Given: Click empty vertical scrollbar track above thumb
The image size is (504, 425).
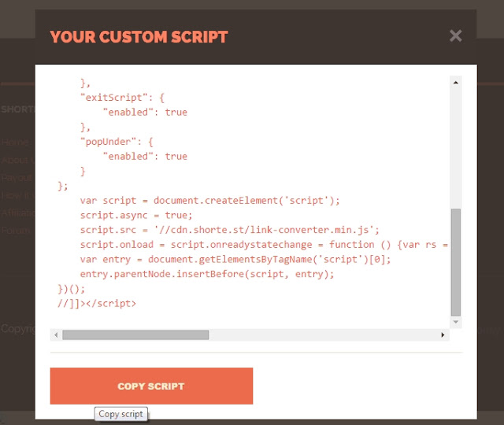Looking at the screenshot, I should pyautogui.click(x=455, y=148).
